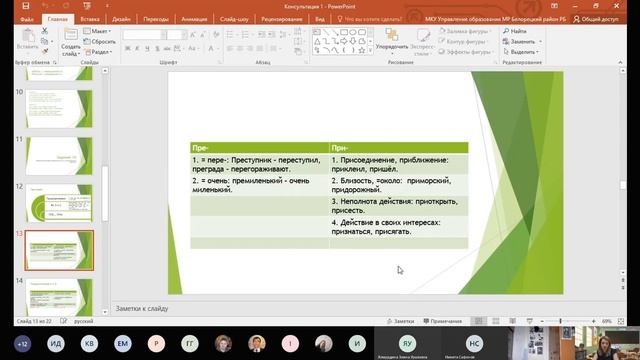Click clear all formatting icon

coord(216,35)
